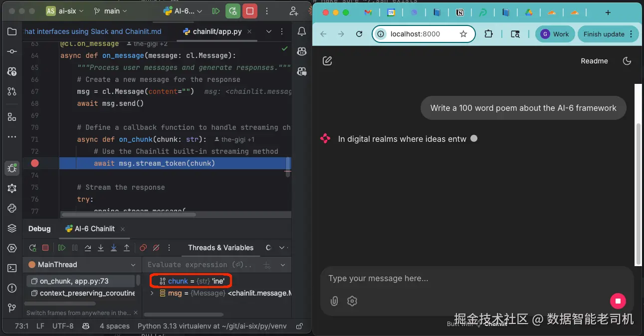This screenshot has width=644, height=336.
Task: Switch to the Gmail browser tab
Action: 368,12
